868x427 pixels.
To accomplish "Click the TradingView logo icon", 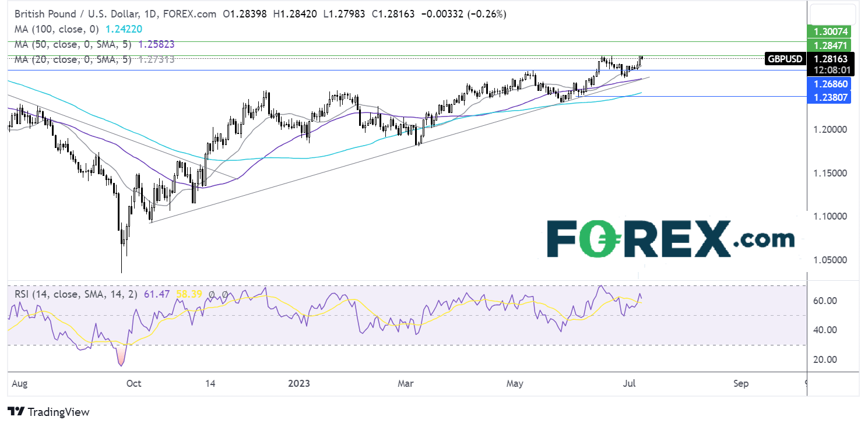I will pos(16,412).
